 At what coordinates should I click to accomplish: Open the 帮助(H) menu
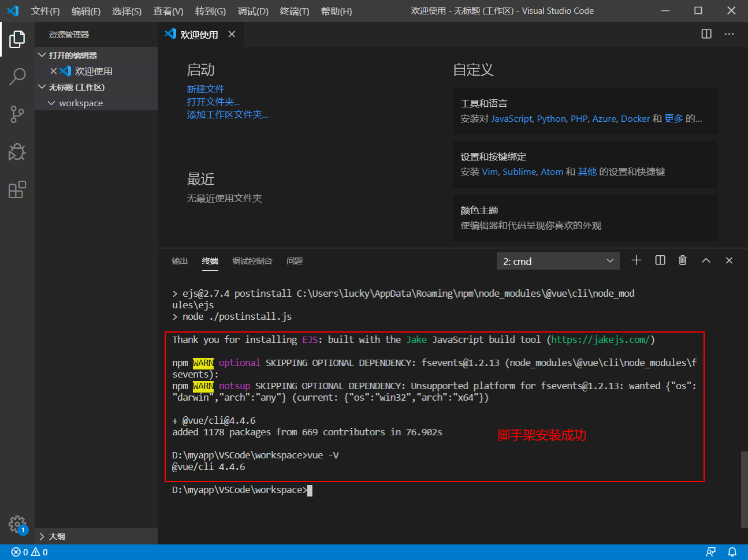coord(336,11)
